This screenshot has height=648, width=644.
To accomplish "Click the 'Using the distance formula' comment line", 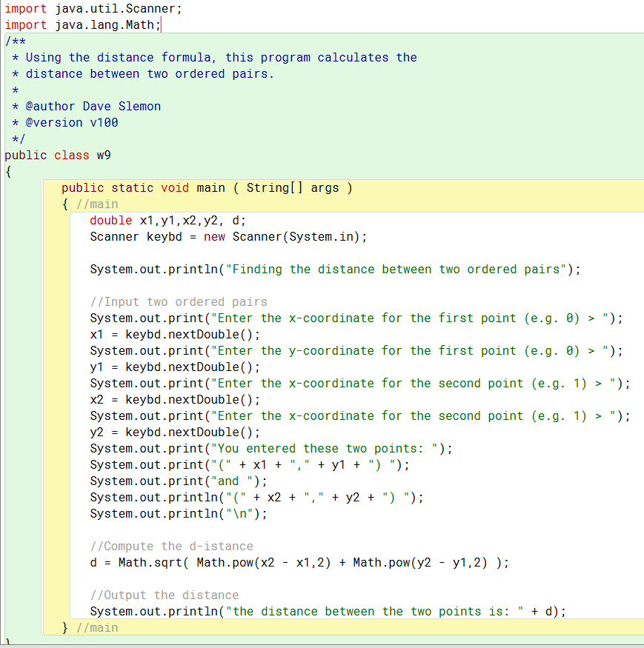I will [214, 58].
